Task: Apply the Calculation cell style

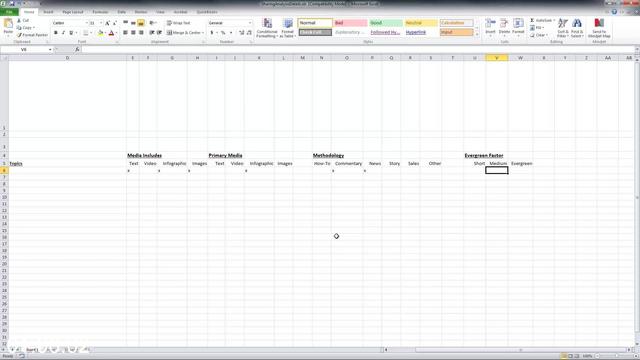Action: click(x=456, y=23)
